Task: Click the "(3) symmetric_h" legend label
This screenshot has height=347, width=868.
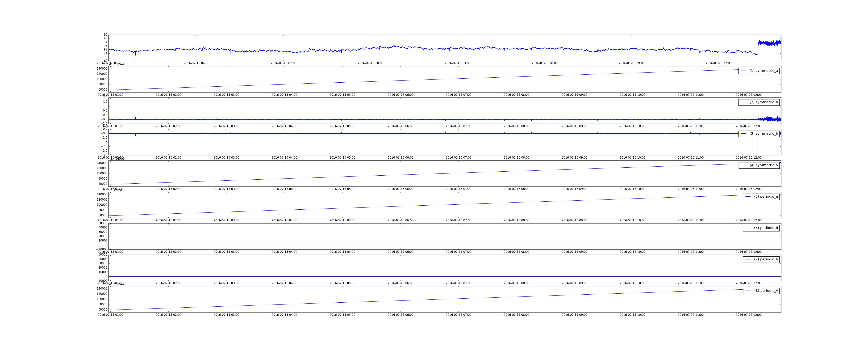Action: [763, 133]
